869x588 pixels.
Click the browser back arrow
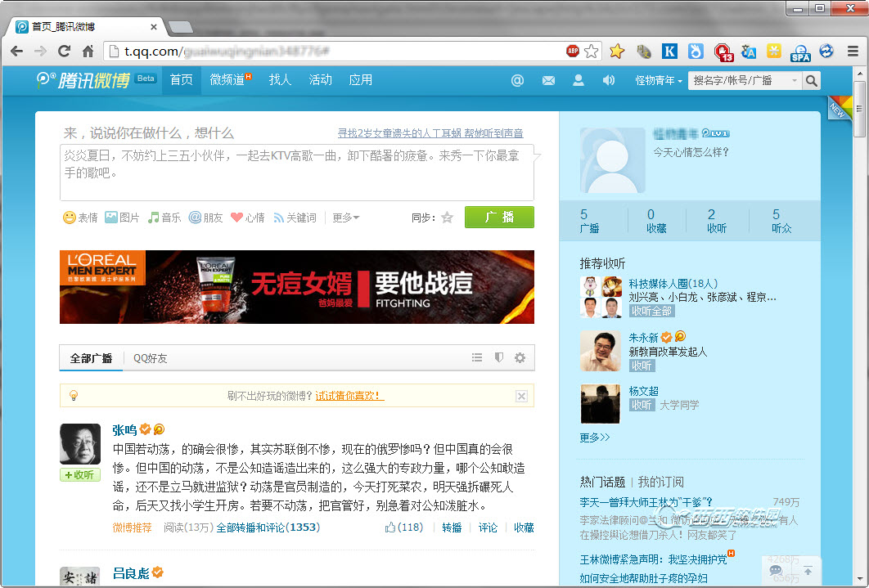(x=16, y=52)
